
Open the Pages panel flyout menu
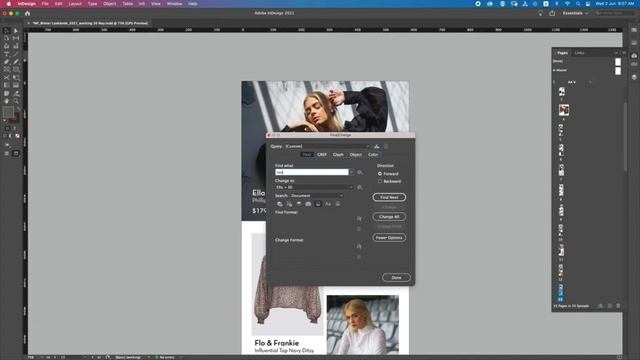(x=624, y=53)
